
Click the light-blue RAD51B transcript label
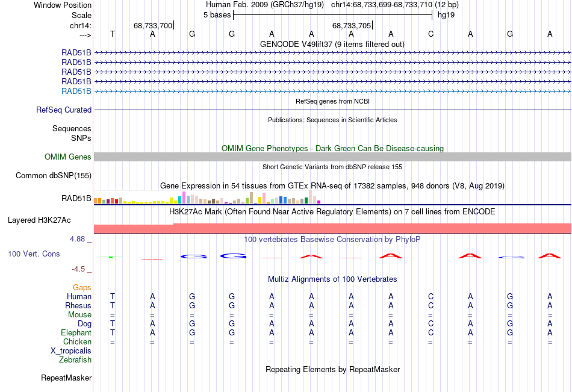tap(76, 92)
